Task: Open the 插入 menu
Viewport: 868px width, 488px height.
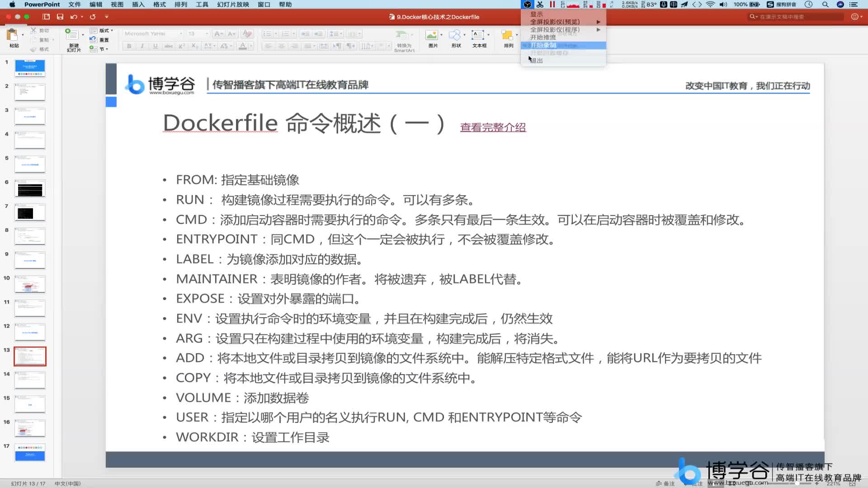Action: pyautogui.click(x=138, y=5)
